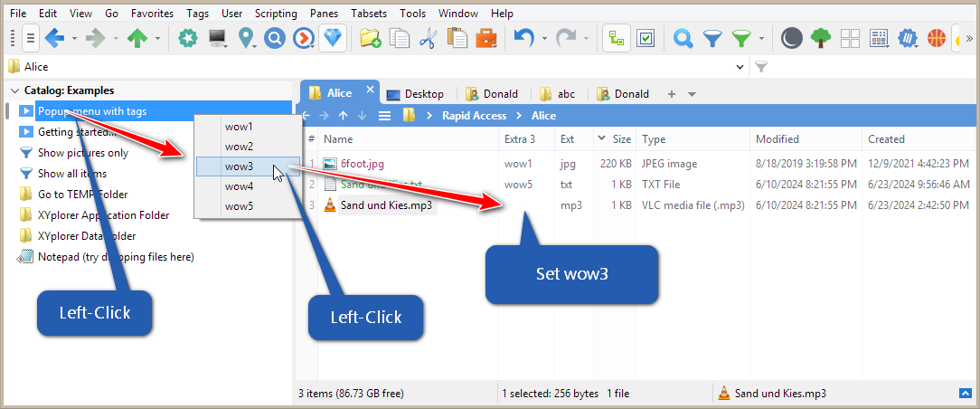Viewport: 980px width, 409px height.
Task: Toggle checkbox selection mode icon
Action: pos(645,39)
